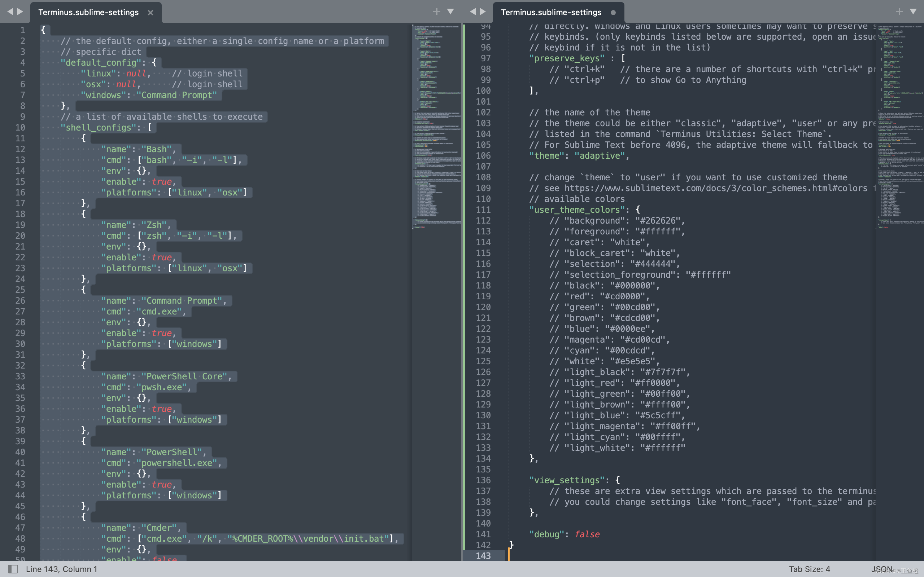This screenshot has height=577, width=924.
Task: Click the unsaved changes dot on the right tab
Action: point(613,13)
